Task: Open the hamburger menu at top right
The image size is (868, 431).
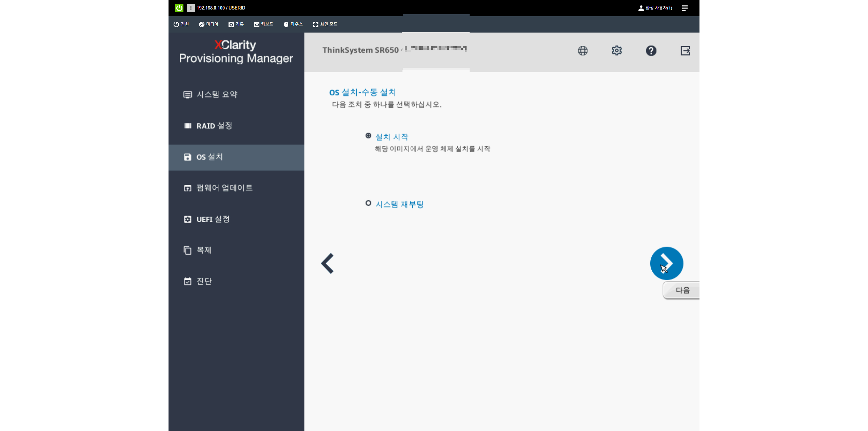Action: [x=685, y=8]
